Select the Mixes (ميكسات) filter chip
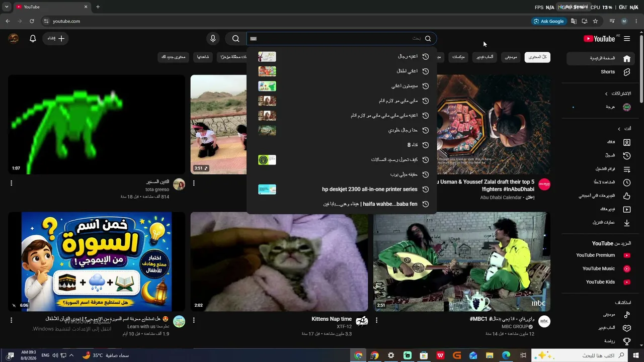 458,57
